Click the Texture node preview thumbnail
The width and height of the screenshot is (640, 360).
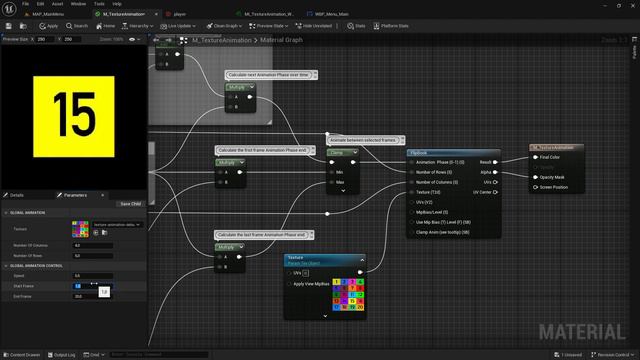click(348, 295)
